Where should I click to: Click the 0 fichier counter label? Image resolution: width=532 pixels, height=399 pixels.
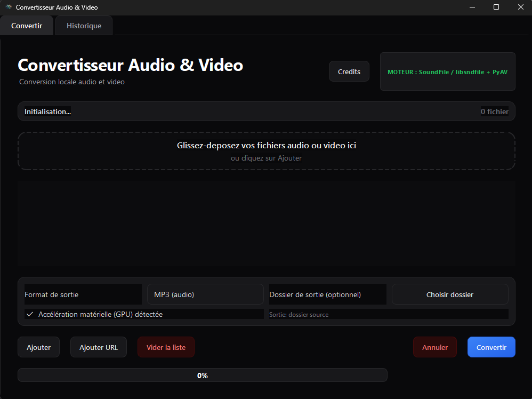pos(495,111)
